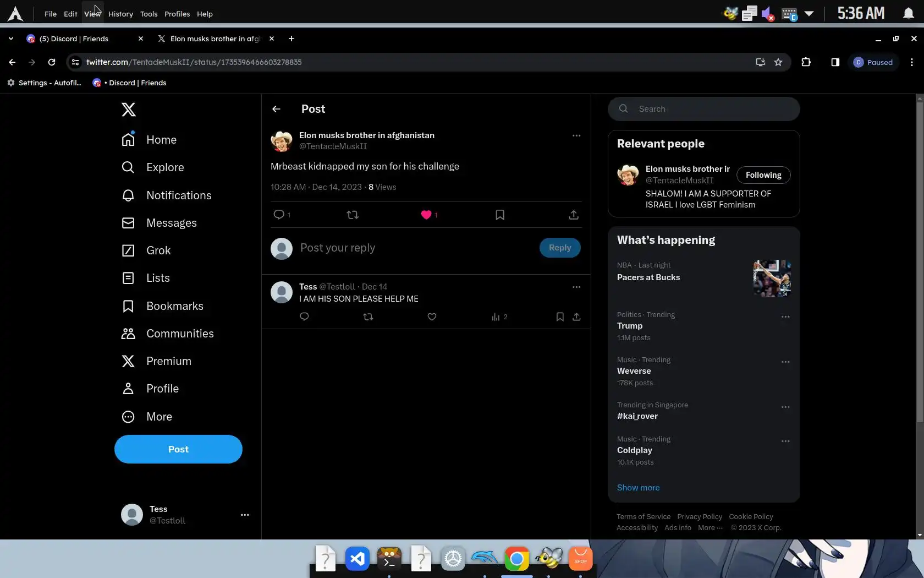Click Show more under What's happening
The width and height of the screenshot is (924, 578).
pos(638,488)
